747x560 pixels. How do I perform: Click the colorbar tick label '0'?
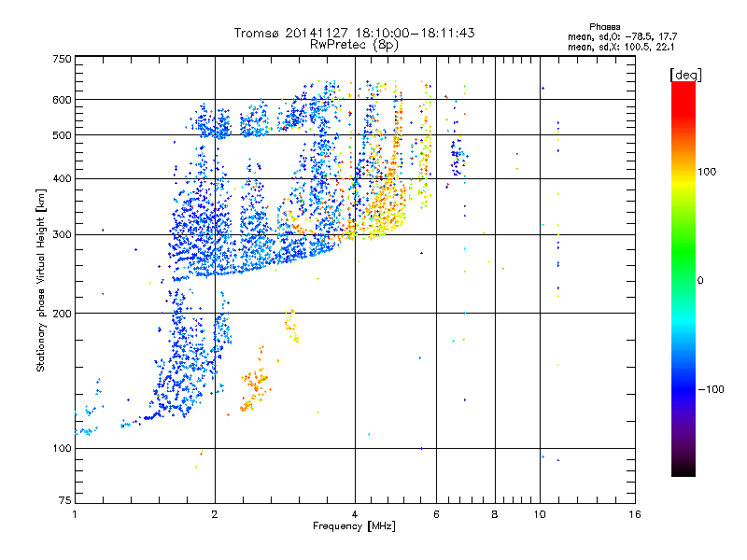click(x=700, y=281)
